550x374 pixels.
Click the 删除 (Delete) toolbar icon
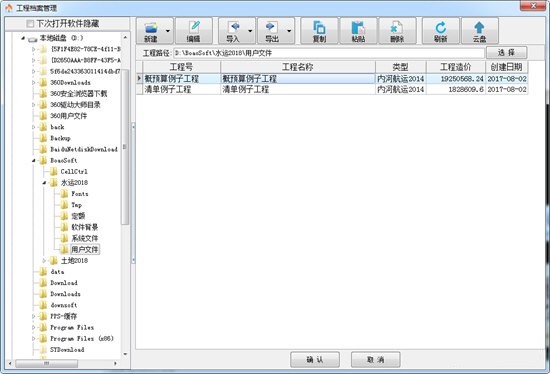pyautogui.click(x=397, y=31)
